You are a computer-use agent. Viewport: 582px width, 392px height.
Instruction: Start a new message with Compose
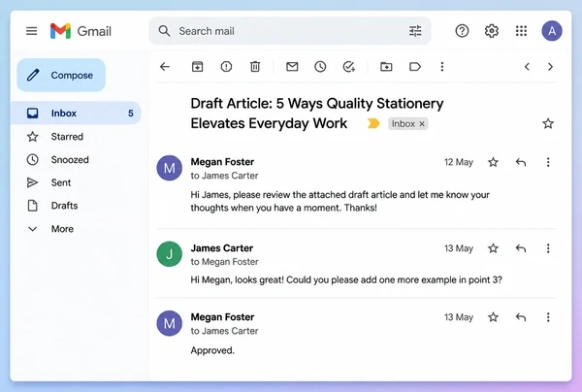[x=61, y=75]
